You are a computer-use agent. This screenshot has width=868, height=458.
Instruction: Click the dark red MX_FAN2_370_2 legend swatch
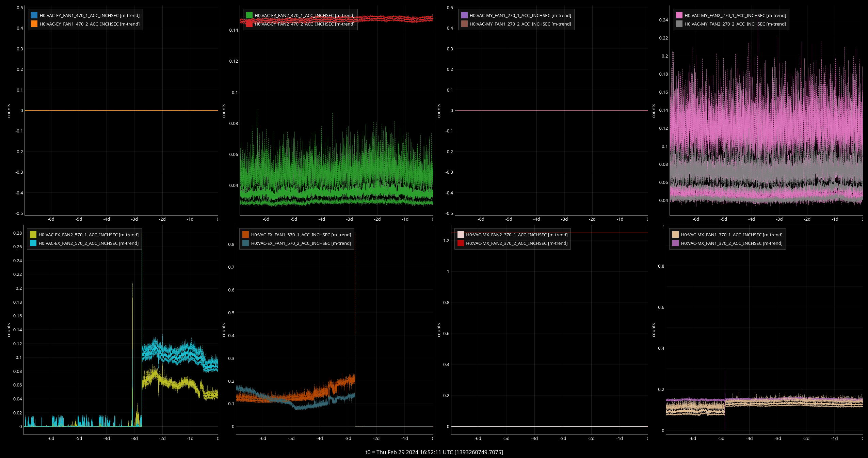pyautogui.click(x=461, y=243)
